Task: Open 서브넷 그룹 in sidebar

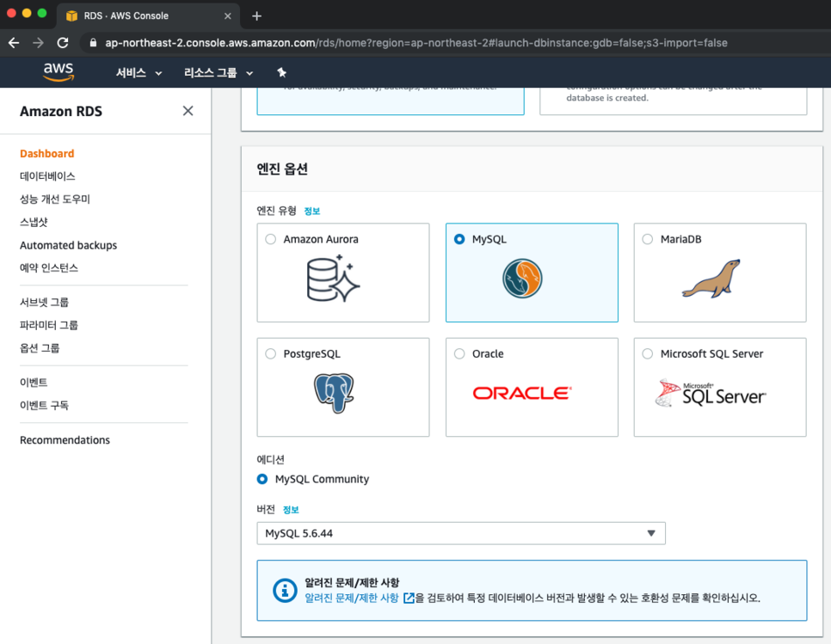Action: coord(44,303)
